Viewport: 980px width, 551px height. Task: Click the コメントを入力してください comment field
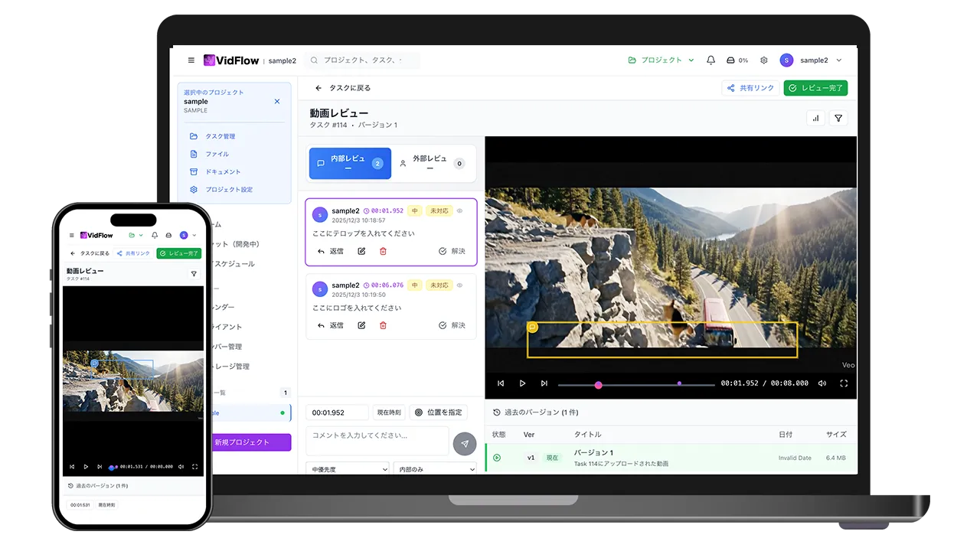[377, 436]
